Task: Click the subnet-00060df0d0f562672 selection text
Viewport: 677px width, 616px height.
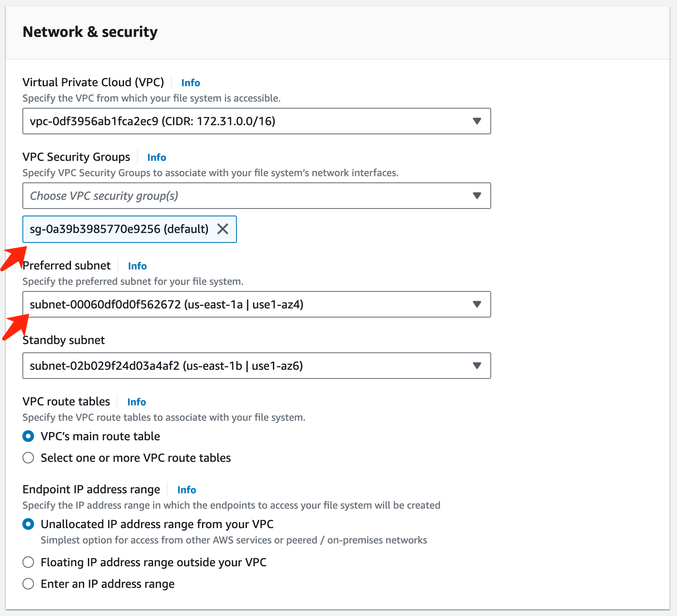Action: pyautogui.click(x=166, y=304)
